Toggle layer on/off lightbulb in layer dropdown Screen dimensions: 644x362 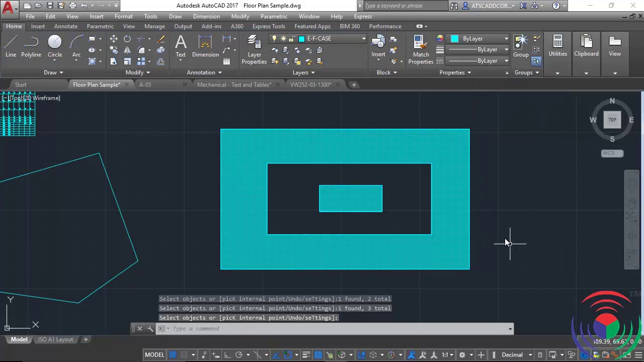(274, 39)
